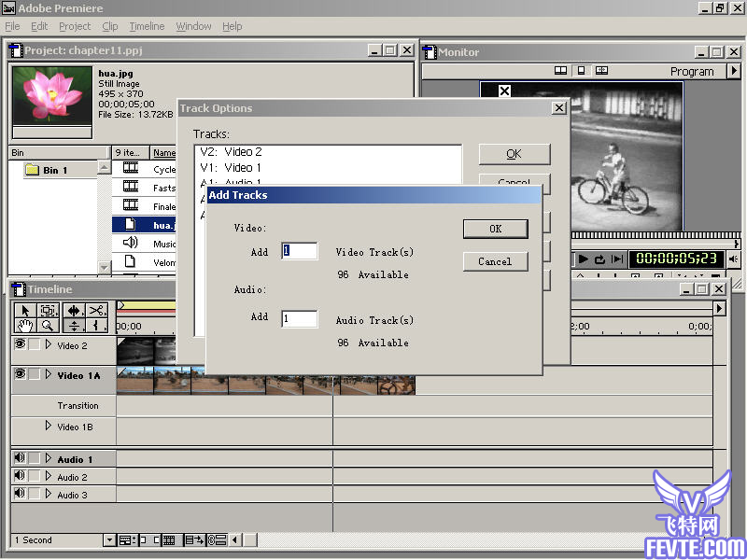
Task: Click the Loop playback button in Monitor
Action: tap(599, 259)
